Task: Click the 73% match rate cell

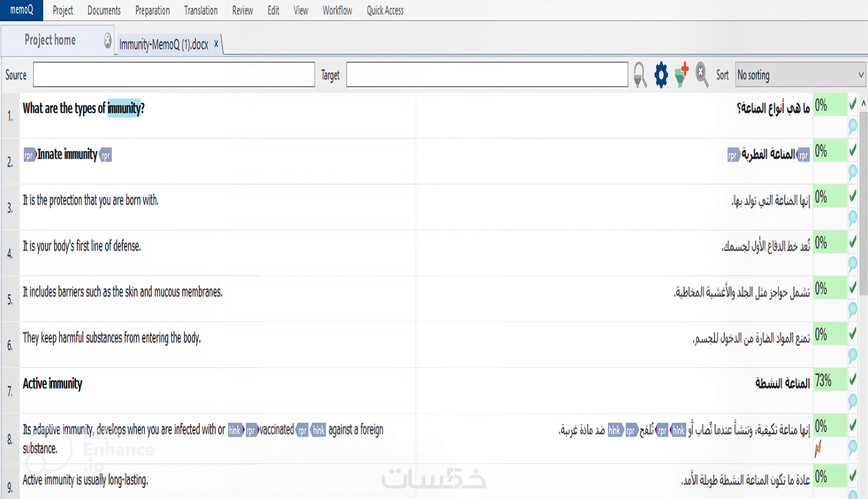Action: point(829,380)
